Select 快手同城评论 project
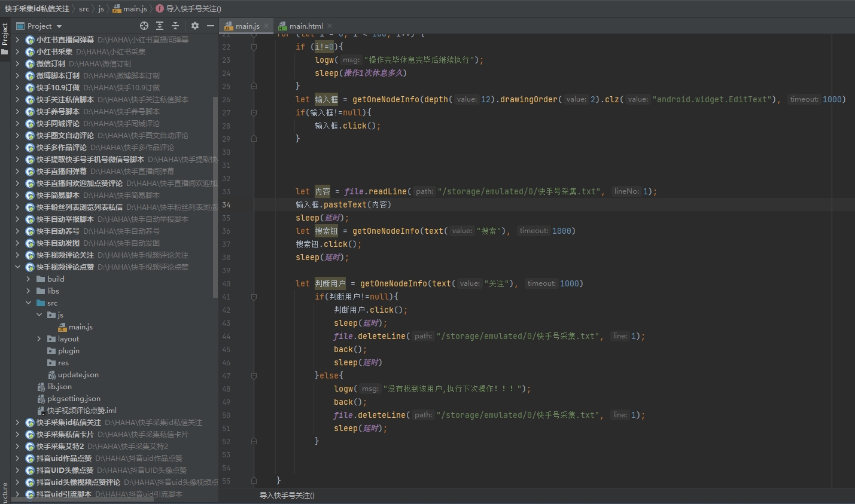 pos(57,123)
